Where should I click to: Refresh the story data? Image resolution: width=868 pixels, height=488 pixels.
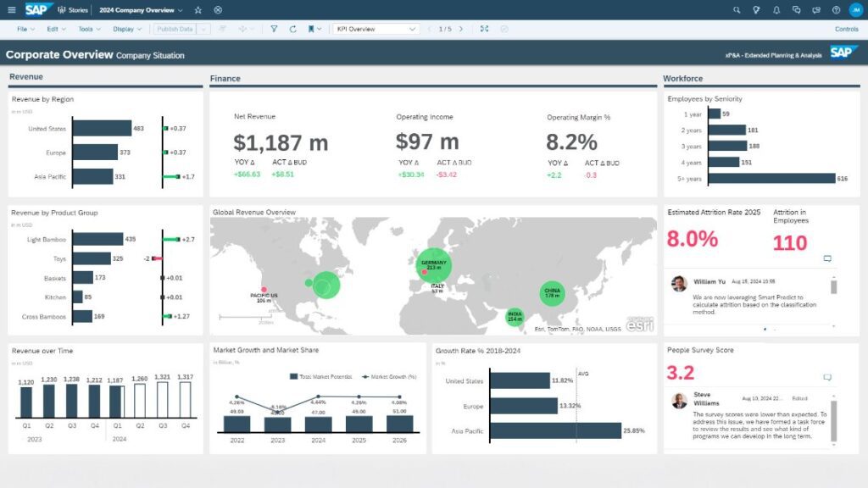(x=292, y=29)
